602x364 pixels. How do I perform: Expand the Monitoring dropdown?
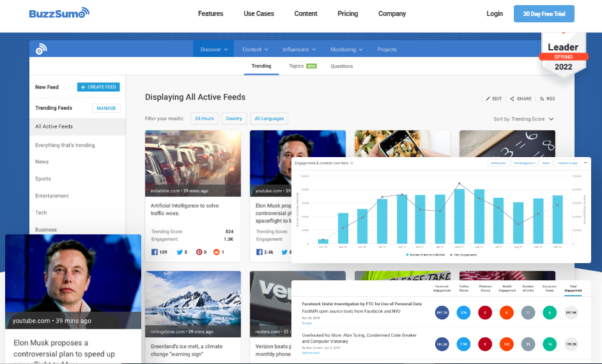pos(346,49)
